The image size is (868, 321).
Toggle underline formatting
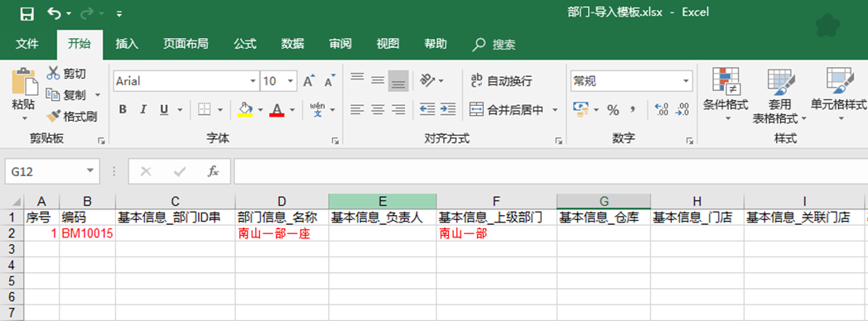164,110
